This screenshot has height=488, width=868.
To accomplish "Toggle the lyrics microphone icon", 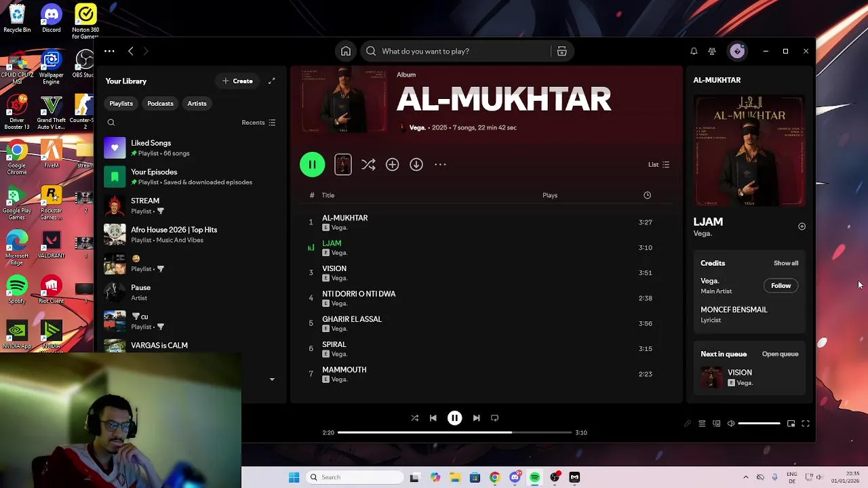I will click(687, 424).
